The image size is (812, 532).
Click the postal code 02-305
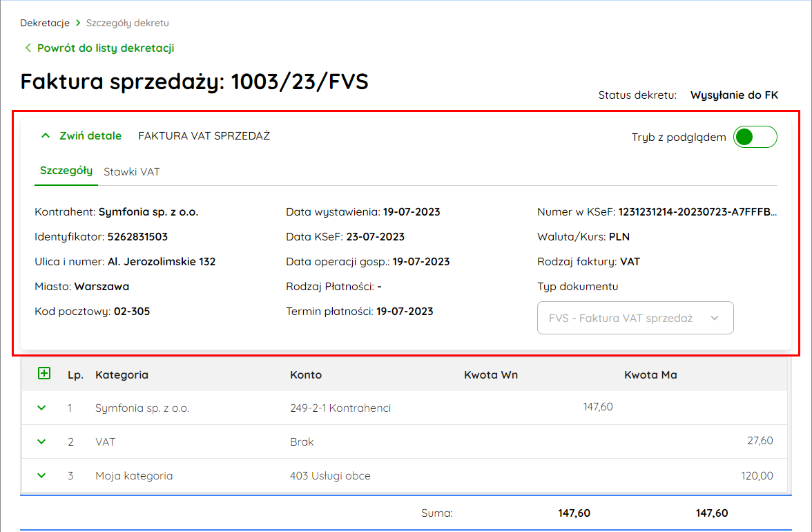tap(131, 312)
